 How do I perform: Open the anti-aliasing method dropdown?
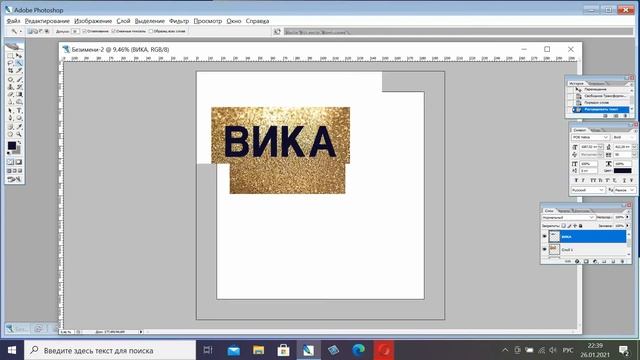click(625, 190)
